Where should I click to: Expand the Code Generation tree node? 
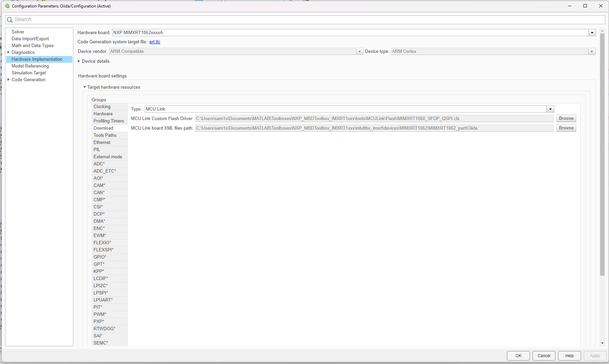[x=9, y=79]
